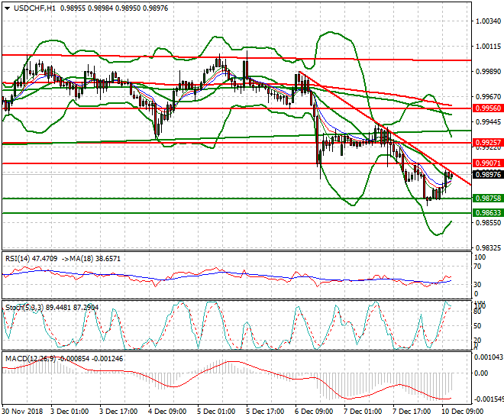
Task: Click the 0.98325 price axis value
Action: (x=488, y=247)
